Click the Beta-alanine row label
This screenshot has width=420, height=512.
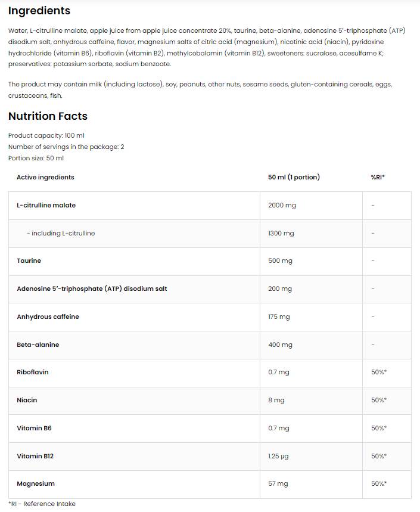[x=38, y=345]
